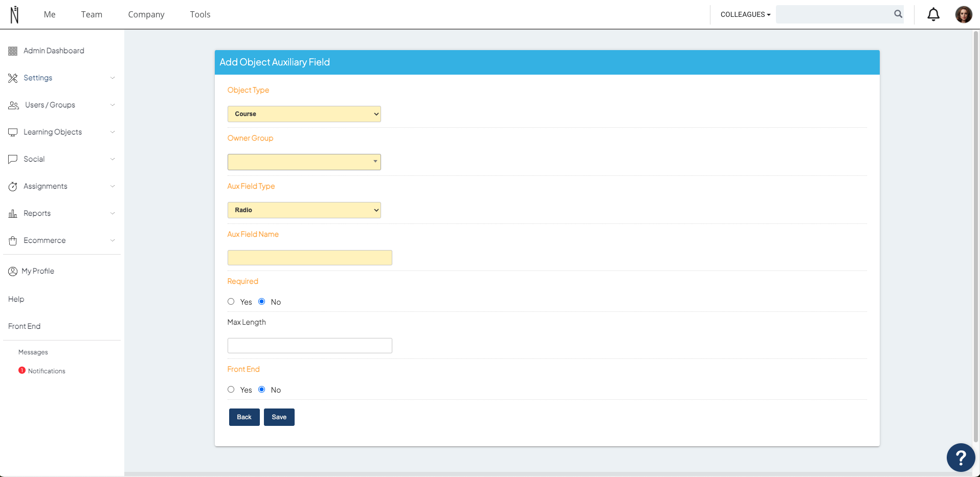Open the Me menu
Viewport: 980px width, 477px height.
point(50,14)
